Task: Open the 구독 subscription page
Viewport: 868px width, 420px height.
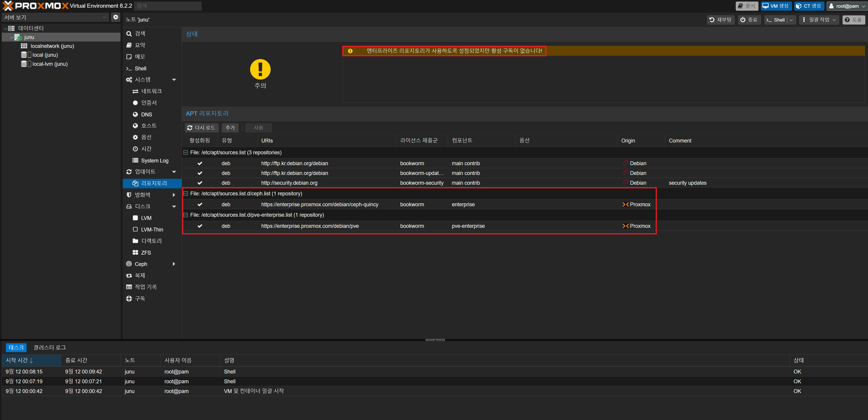Action: 140,298
